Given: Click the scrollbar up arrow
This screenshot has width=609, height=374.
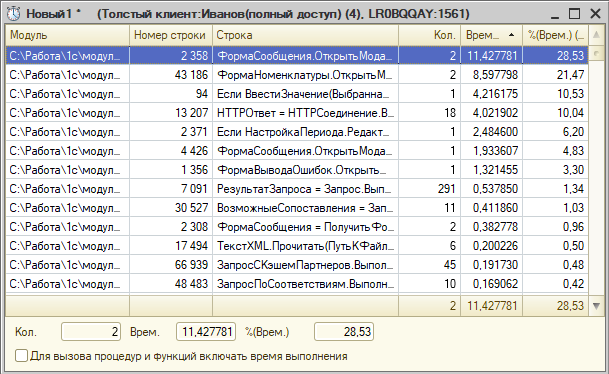Looking at the screenshot, I should 596,35.
